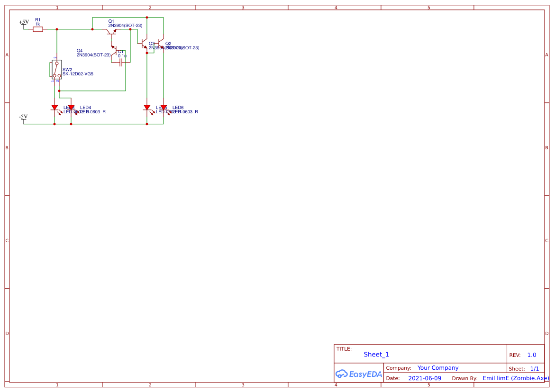Click the LED6 diode symbol
This screenshot has height=392, width=555.
164,108
